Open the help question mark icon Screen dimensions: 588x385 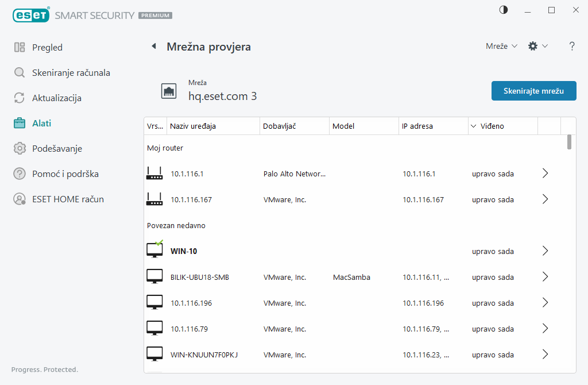(572, 47)
